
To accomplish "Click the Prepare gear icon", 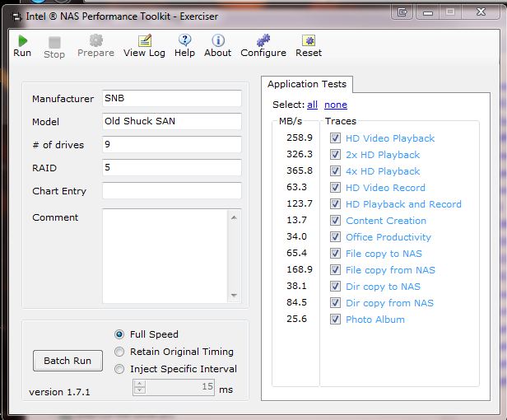I will [96, 40].
